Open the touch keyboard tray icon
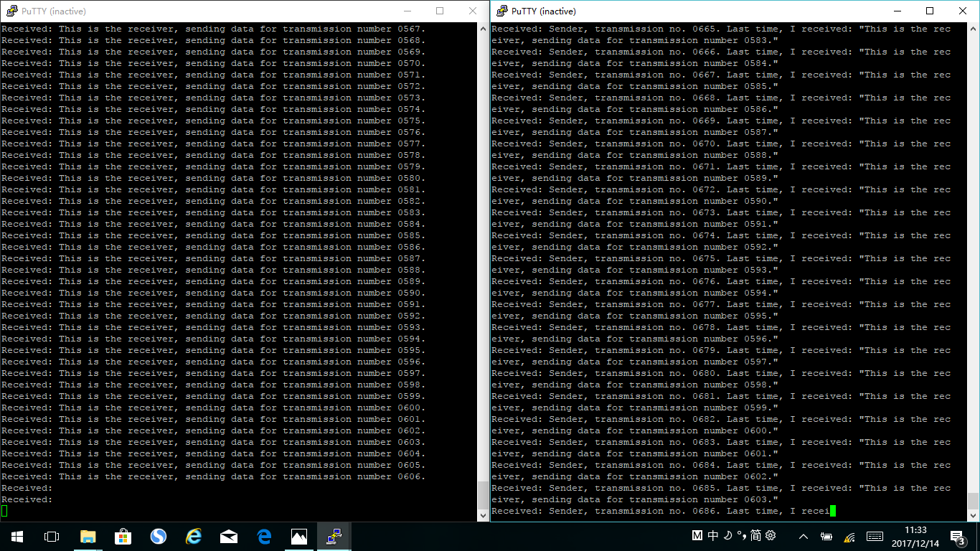 coord(875,536)
